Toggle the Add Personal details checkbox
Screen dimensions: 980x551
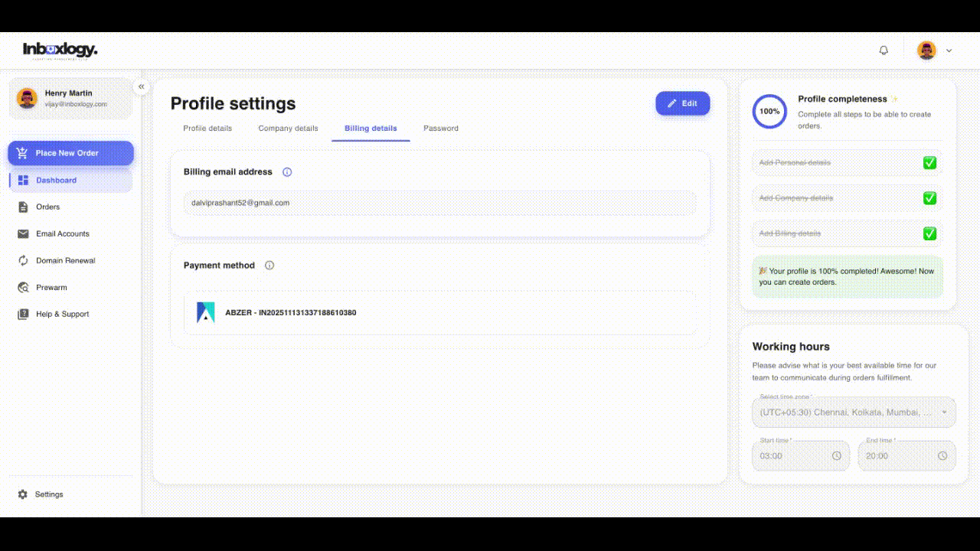pyautogui.click(x=929, y=163)
